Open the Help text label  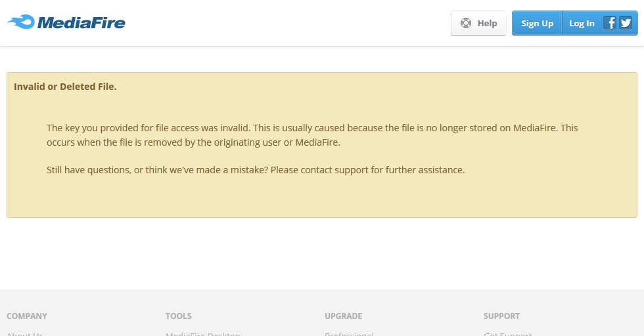point(487,23)
